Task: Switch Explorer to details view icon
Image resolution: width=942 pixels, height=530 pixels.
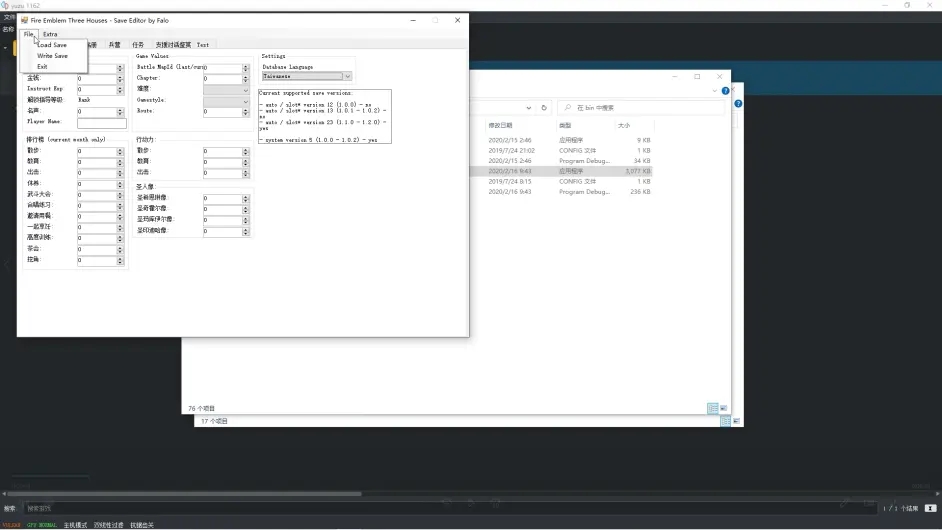Action: (713, 408)
